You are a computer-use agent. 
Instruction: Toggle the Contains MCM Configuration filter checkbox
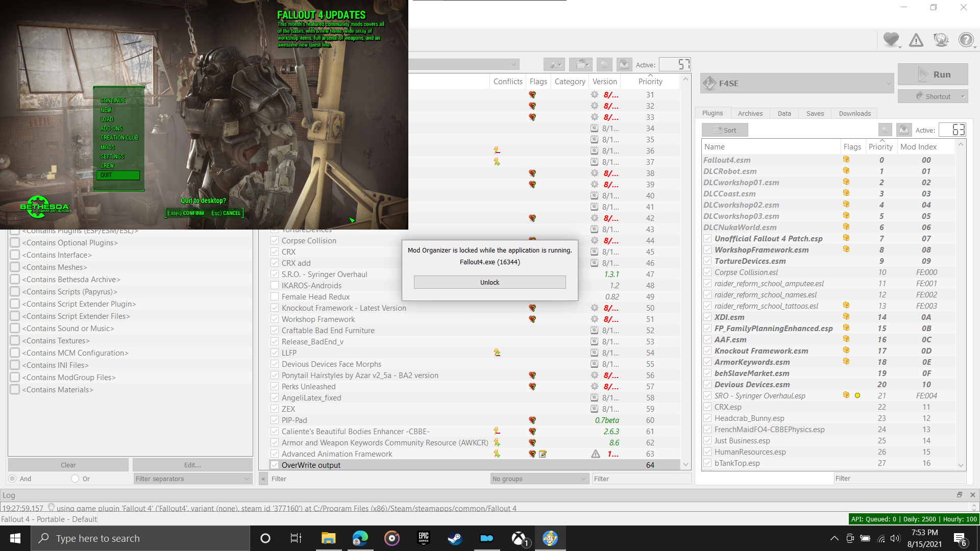coord(15,353)
